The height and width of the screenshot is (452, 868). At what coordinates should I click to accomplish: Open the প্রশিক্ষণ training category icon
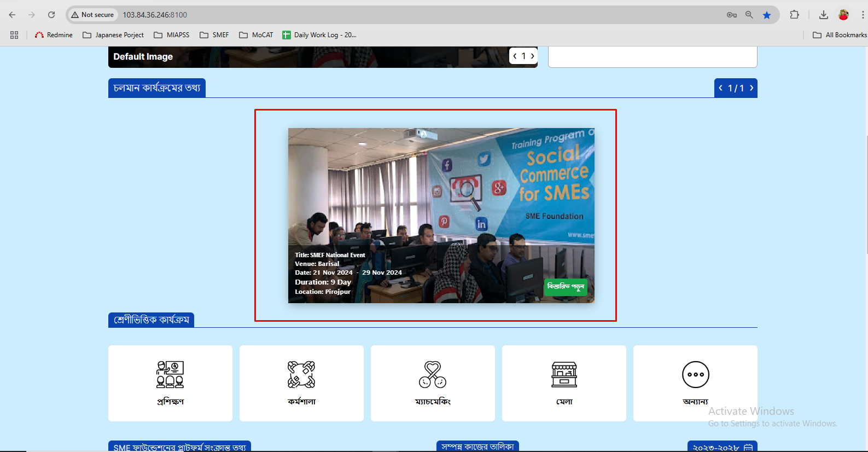(170, 374)
